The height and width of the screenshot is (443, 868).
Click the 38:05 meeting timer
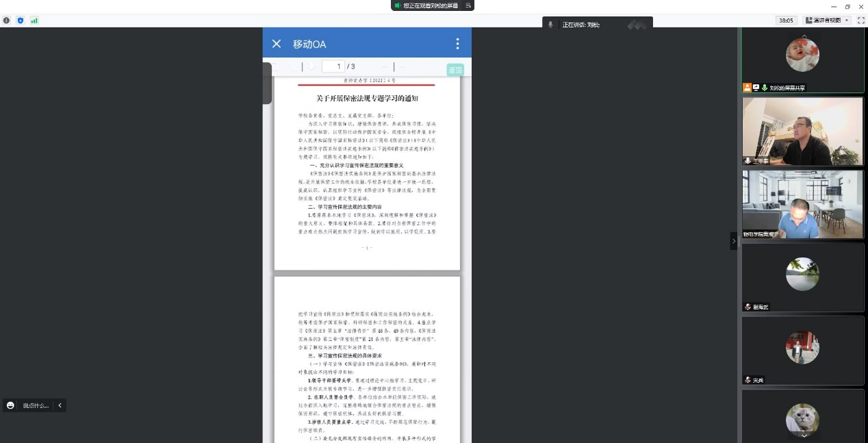click(x=786, y=21)
